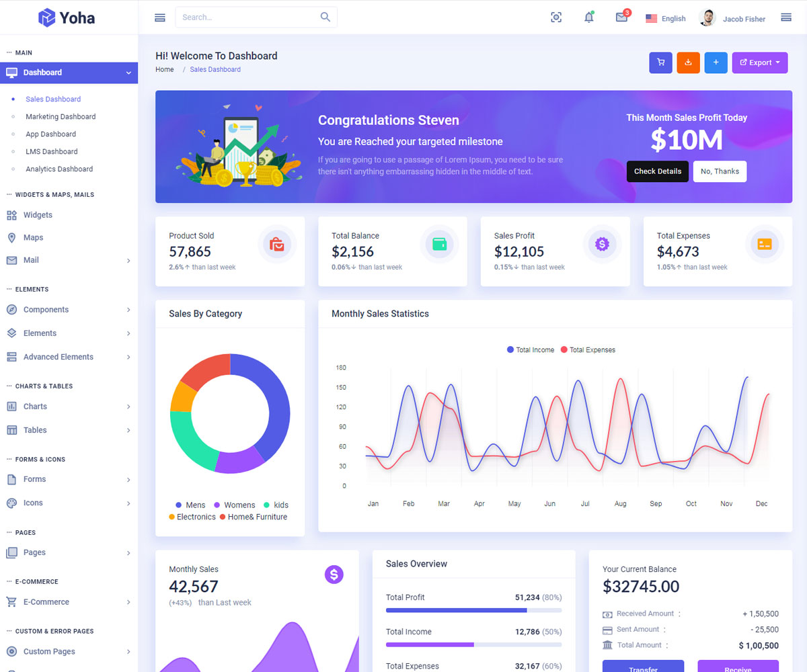Click the Components compass icon
This screenshot has height=672, width=807.
tap(11, 310)
